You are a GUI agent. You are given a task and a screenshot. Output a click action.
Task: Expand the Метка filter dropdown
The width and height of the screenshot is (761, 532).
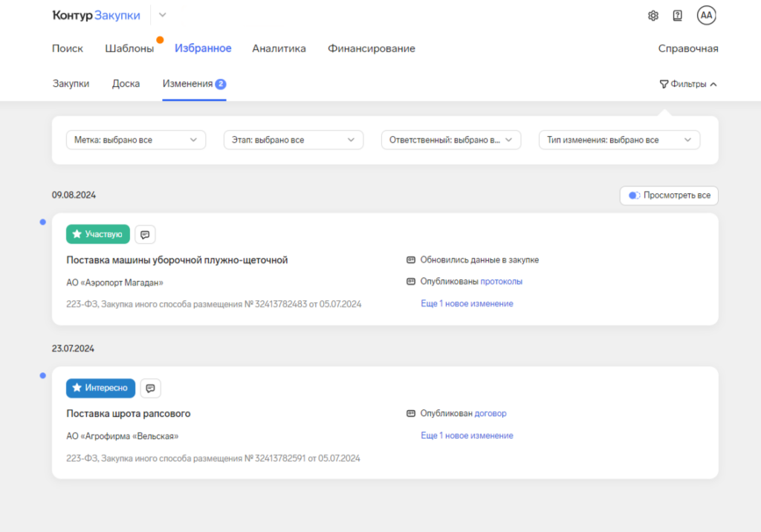point(135,140)
